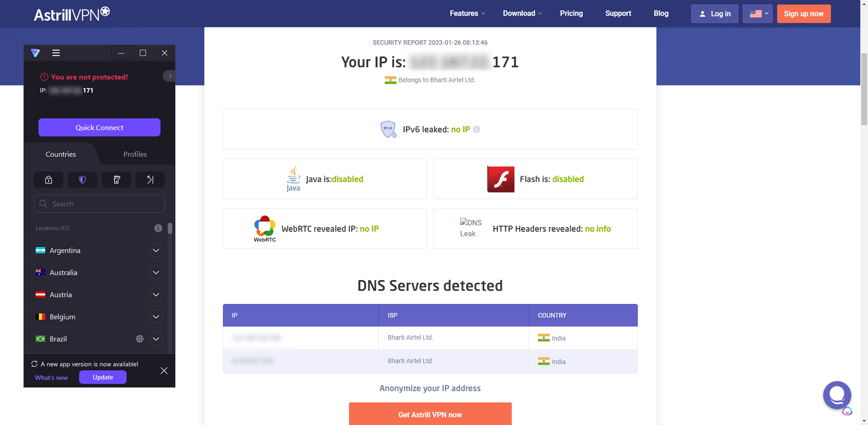Open the Pricing page
This screenshot has width=868, height=425.
[x=571, y=14]
